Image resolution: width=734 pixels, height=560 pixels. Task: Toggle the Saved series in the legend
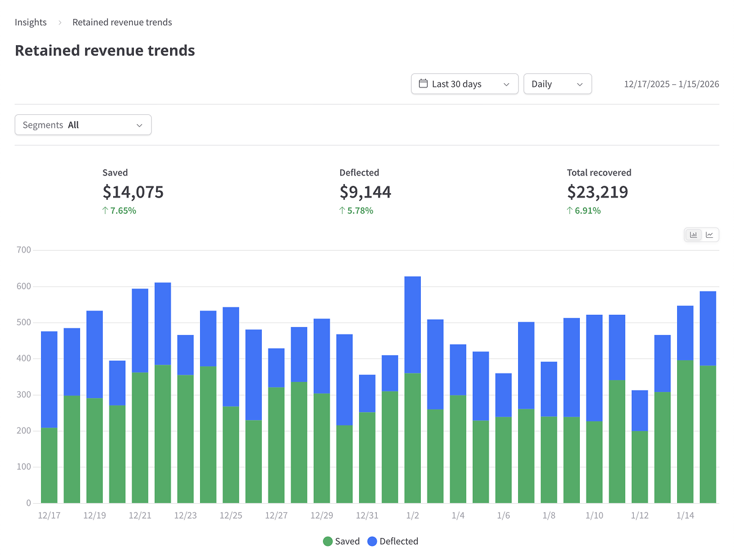pyautogui.click(x=341, y=541)
